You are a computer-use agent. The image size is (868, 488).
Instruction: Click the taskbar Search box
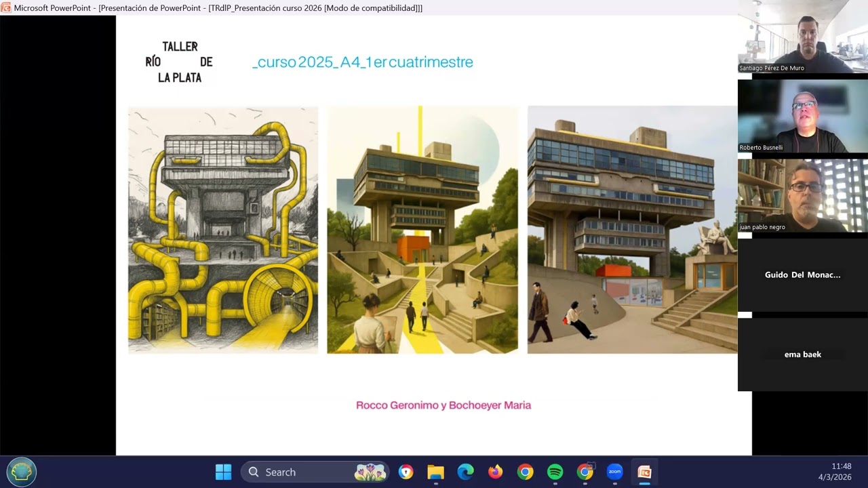[314, 472]
